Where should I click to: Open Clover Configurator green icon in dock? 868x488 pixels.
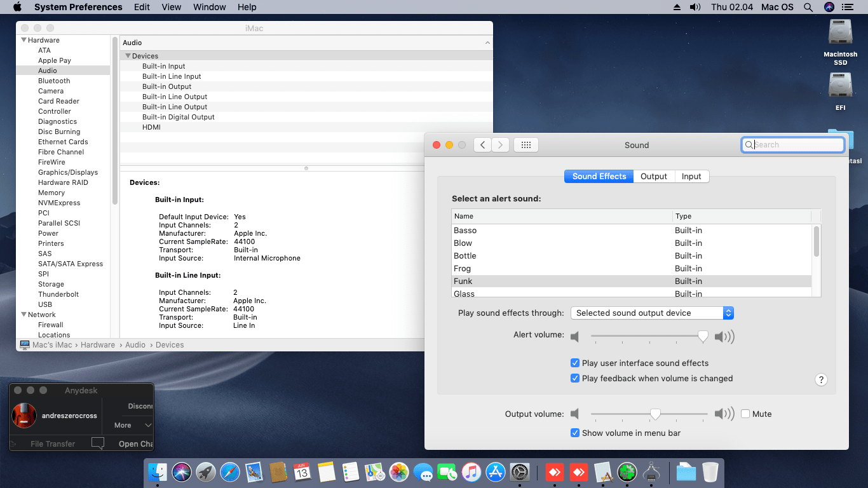pos(627,472)
